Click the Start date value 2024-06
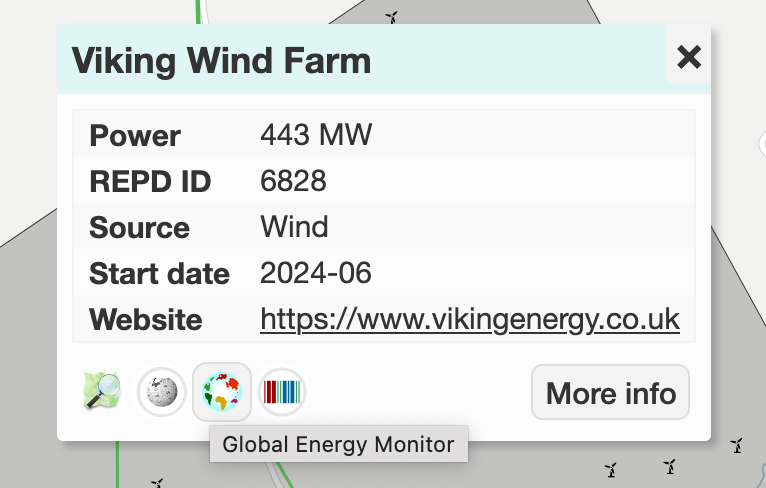This screenshot has height=488, width=766. (315, 273)
